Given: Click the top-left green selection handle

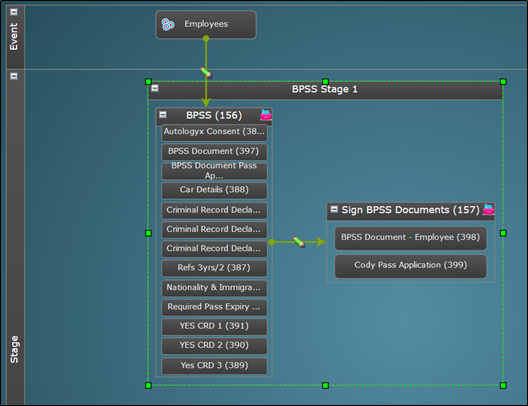Looking at the screenshot, I should [x=148, y=82].
